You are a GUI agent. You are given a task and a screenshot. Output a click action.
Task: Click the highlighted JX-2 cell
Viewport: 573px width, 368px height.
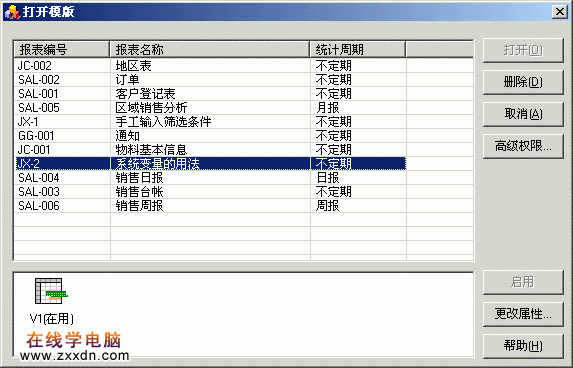[x=62, y=164]
